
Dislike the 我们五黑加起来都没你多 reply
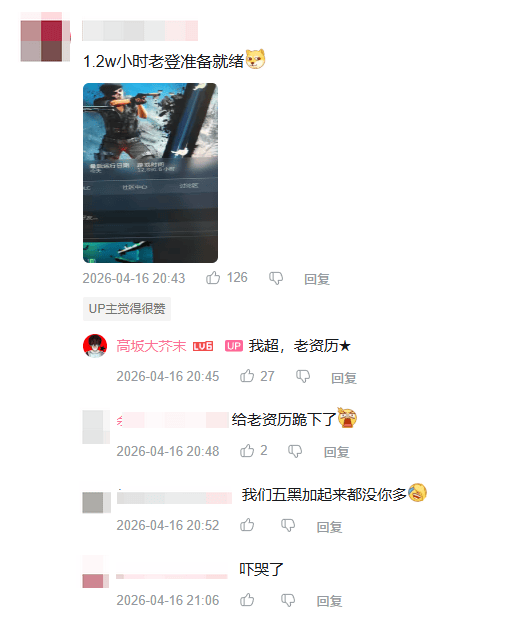[x=288, y=525]
